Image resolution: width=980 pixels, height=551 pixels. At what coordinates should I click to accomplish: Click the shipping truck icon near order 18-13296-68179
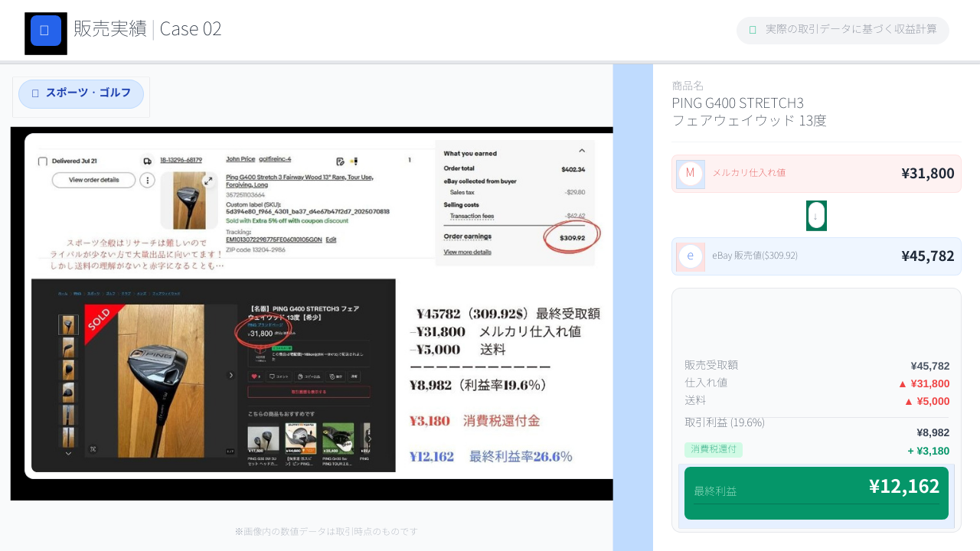point(147,161)
